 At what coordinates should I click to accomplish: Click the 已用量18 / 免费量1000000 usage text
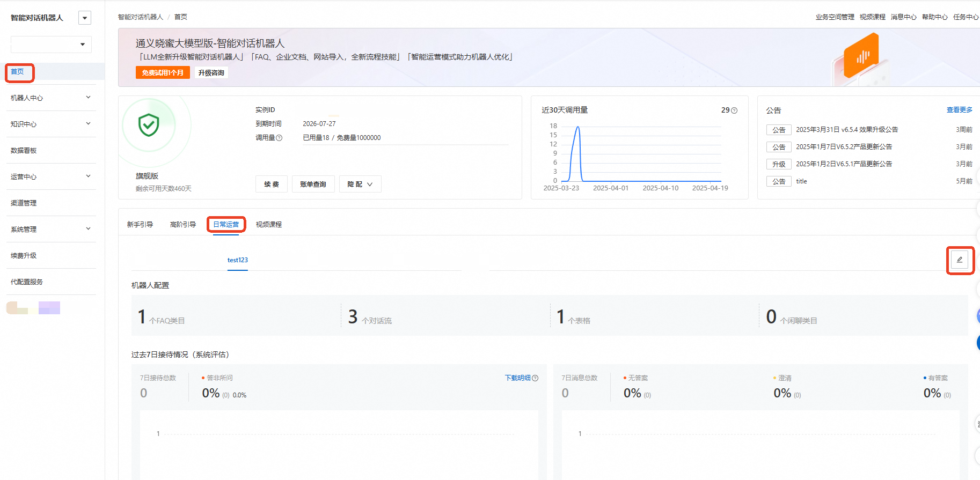(x=342, y=138)
